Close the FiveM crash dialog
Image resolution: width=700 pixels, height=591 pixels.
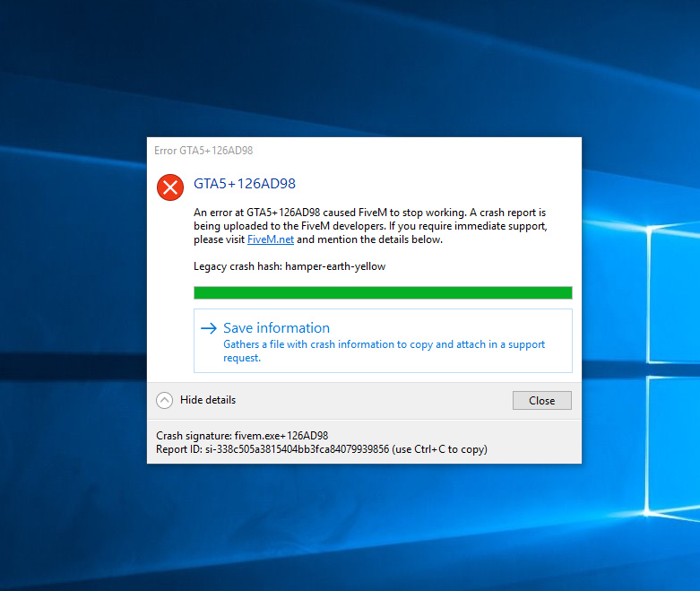(542, 401)
